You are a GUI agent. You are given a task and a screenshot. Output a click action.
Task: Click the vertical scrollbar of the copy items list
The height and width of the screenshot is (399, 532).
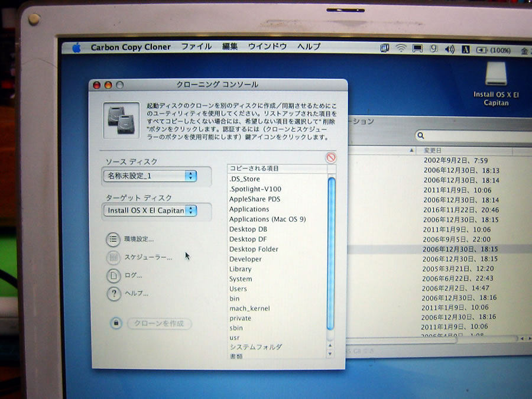331,254
